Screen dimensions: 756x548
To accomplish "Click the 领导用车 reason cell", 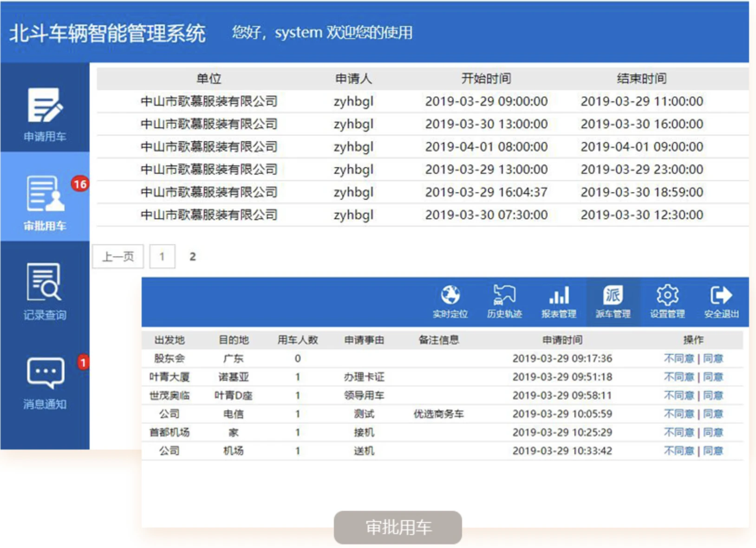I will pyautogui.click(x=364, y=395).
